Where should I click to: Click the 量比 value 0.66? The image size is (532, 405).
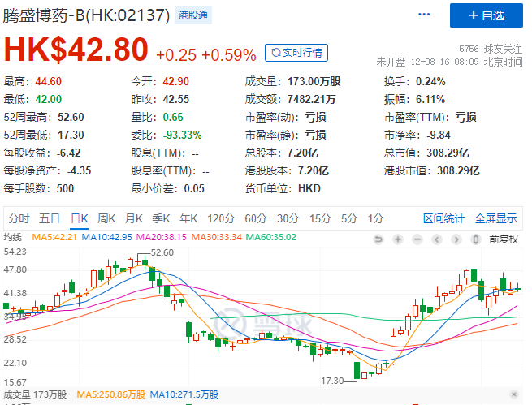click(173, 117)
